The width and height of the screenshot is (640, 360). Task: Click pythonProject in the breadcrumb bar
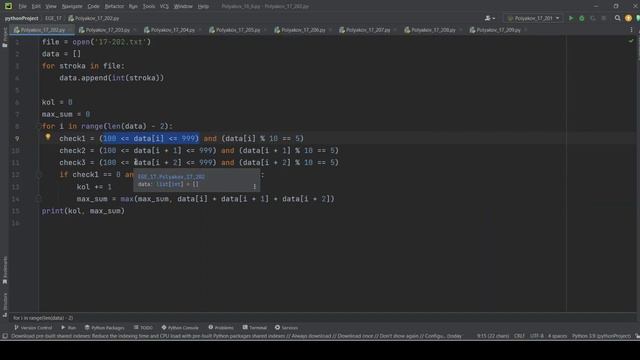22,18
